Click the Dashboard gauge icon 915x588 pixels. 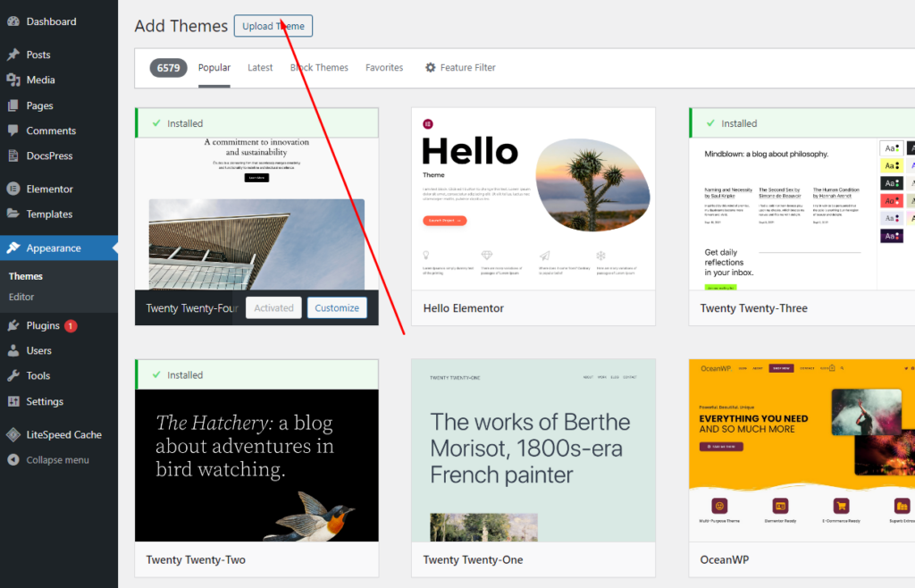(13, 21)
